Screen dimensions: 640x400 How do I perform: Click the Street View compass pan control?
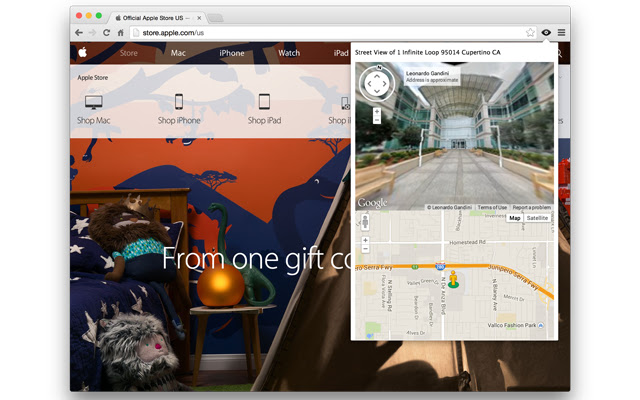click(376, 84)
